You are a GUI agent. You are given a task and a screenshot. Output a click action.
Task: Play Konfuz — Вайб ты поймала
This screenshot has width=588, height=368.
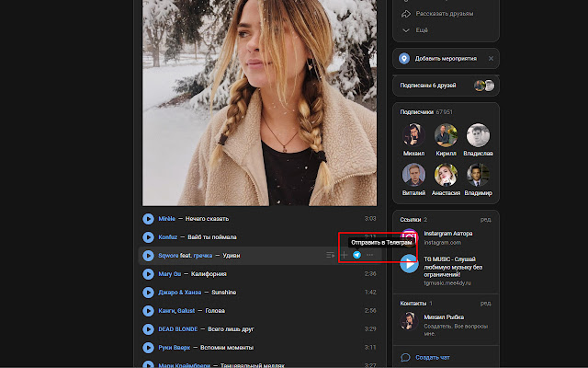tap(148, 237)
